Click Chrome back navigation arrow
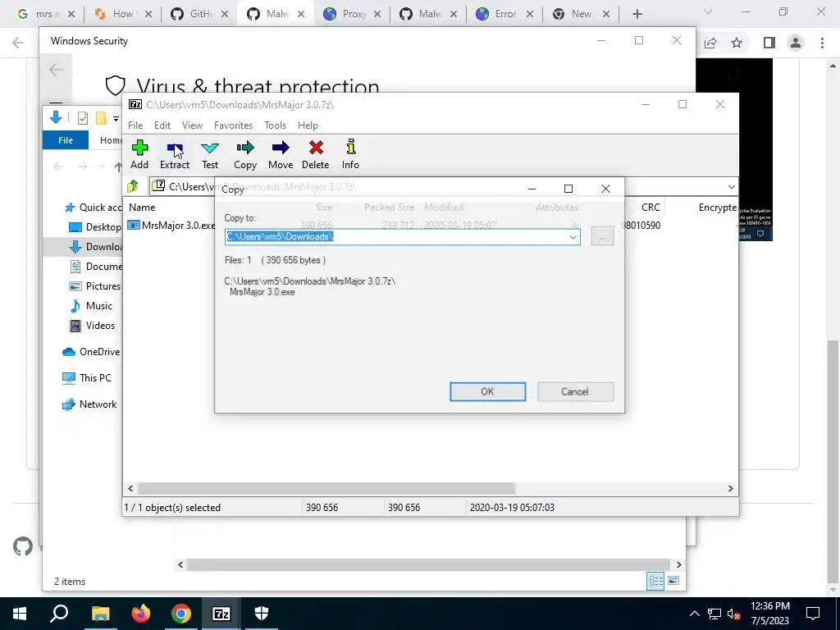Screen dimensions: 840x630 [18, 43]
